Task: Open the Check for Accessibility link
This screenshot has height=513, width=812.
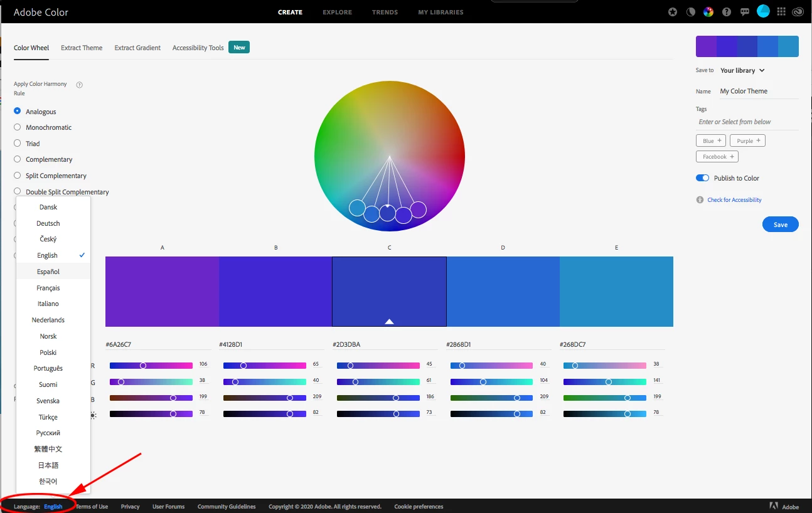Action: pos(734,200)
